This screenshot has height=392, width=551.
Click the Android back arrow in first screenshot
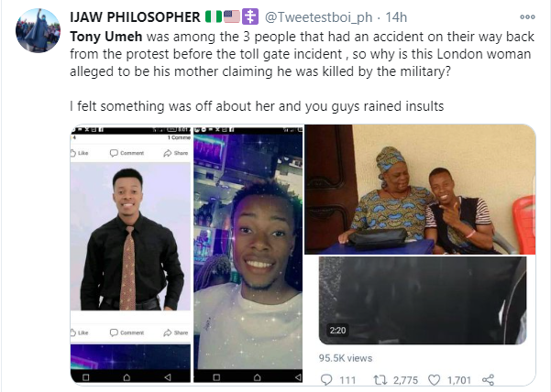click(x=168, y=376)
